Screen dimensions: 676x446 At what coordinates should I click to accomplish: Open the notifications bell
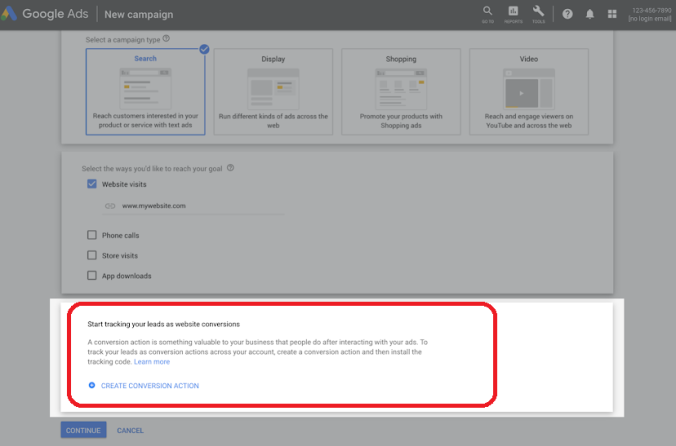pyautogui.click(x=590, y=14)
